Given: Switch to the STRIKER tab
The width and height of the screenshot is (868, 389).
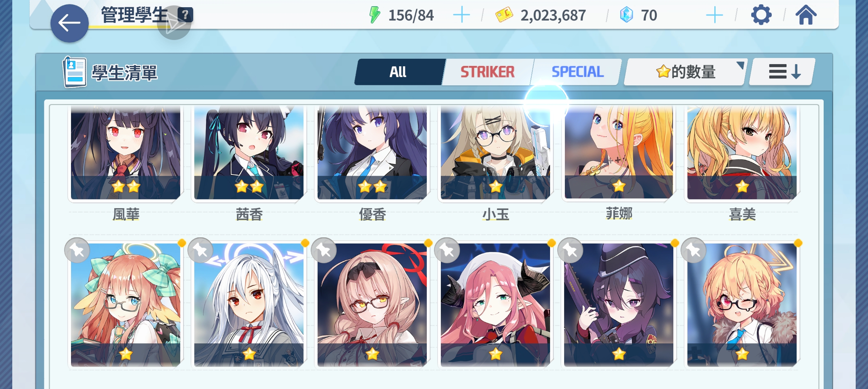Looking at the screenshot, I should [x=487, y=72].
